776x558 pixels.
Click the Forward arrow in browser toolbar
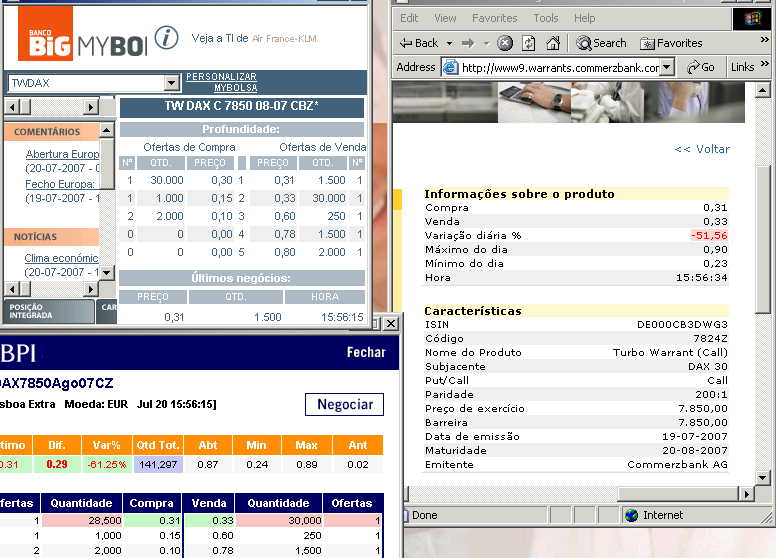click(467, 44)
